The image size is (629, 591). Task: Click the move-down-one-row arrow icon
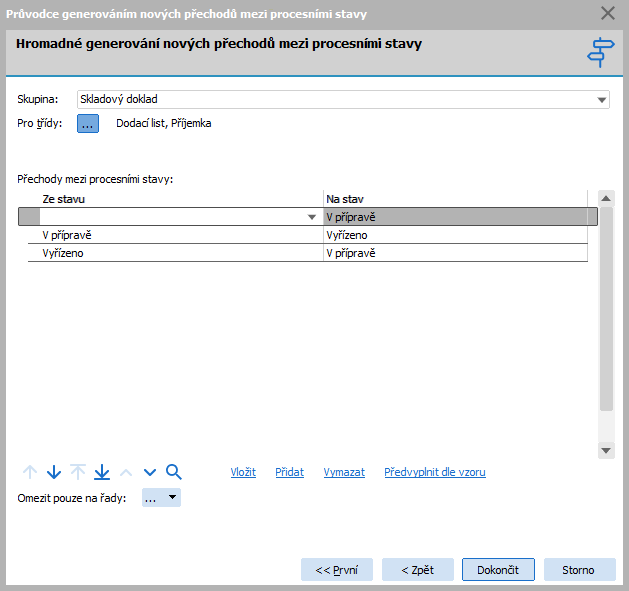pyautogui.click(x=54, y=472)
